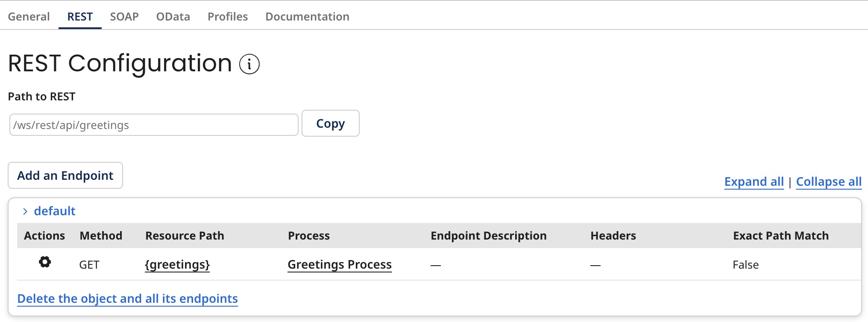868x322 pixels.
Task: Switch to the SOAP tab
Action: tap(124, 17)
